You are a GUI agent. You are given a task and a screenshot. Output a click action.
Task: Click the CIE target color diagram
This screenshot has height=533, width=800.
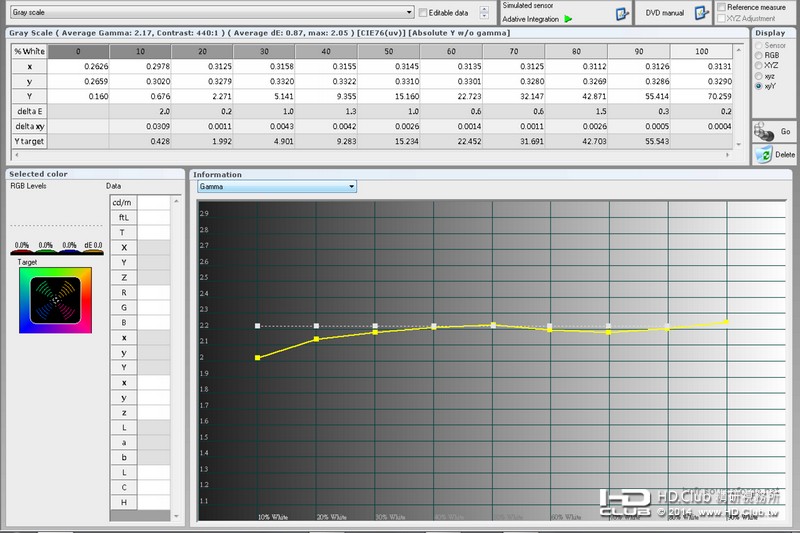pyautogui.click(x=56, y=300)
